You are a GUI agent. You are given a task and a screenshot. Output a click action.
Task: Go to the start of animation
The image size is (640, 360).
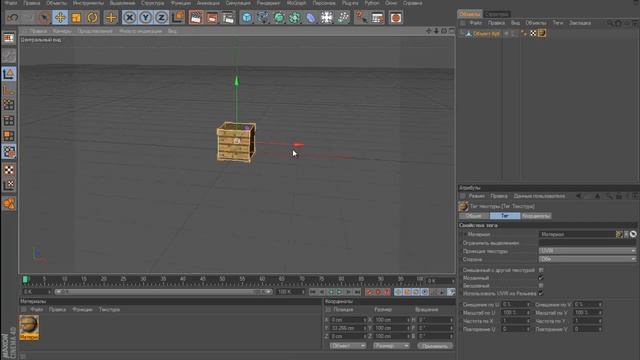tap(313, 292)
